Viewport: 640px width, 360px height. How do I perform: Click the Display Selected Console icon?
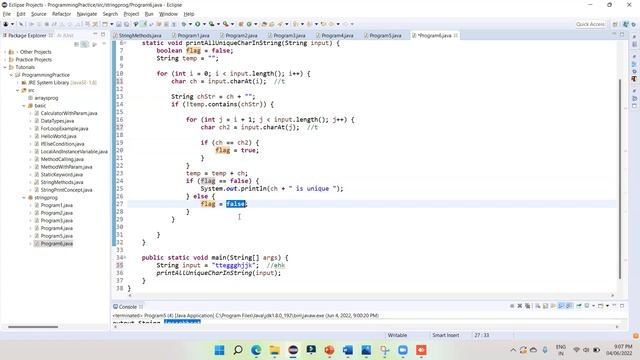(x=587, y=306)
